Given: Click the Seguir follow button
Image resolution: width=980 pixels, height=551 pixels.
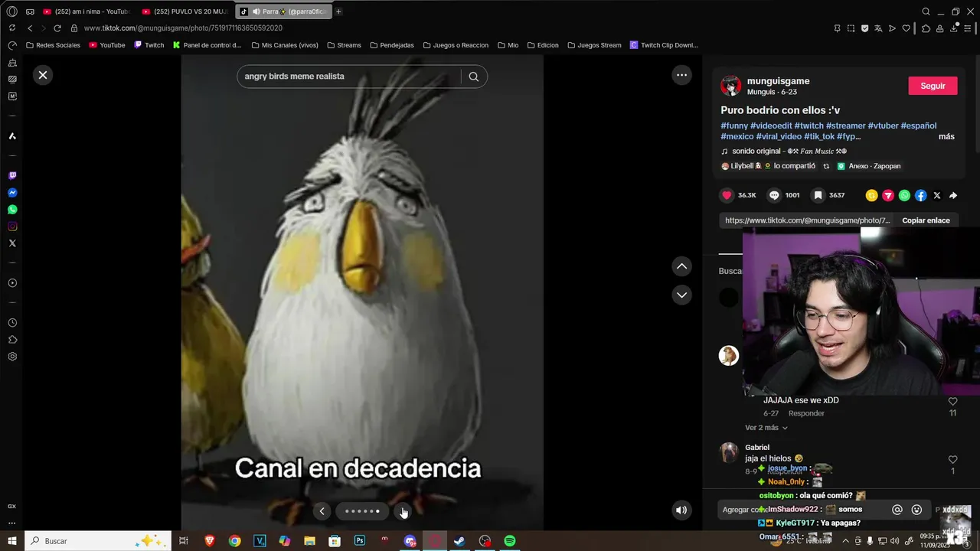Looking at the screenshot, I should point(933,86).
